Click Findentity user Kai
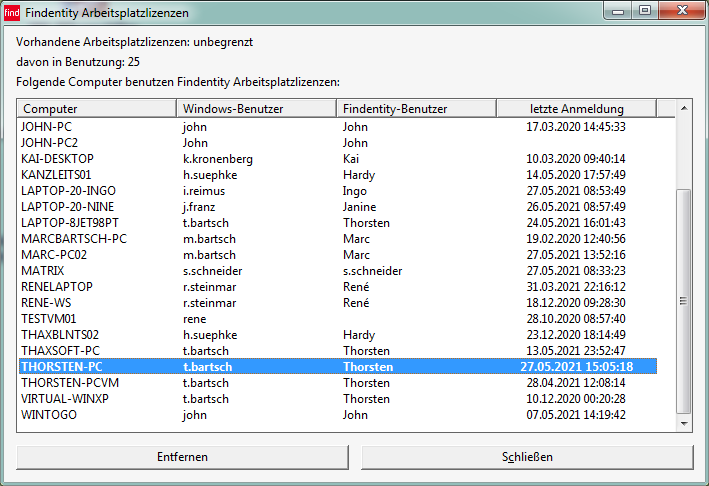The height and width of the screenshot is (486, 709). pyautogui.click(x=351, y=159)
